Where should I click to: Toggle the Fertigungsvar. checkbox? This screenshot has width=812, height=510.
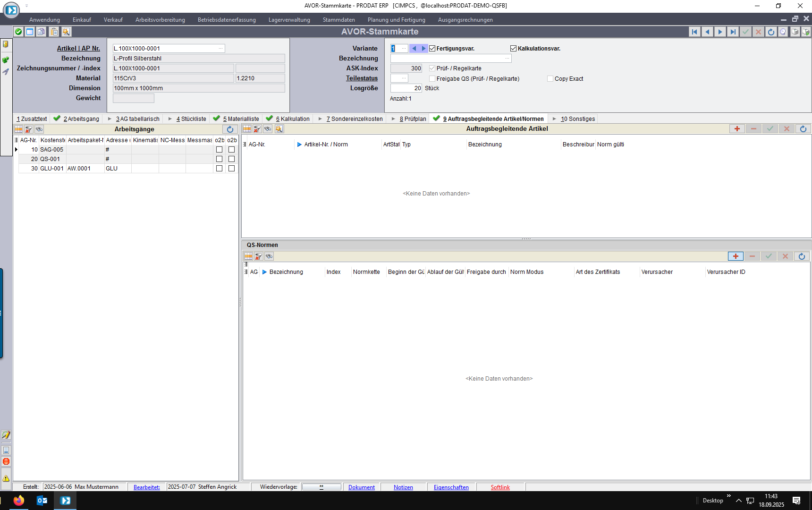click(432, 49)
